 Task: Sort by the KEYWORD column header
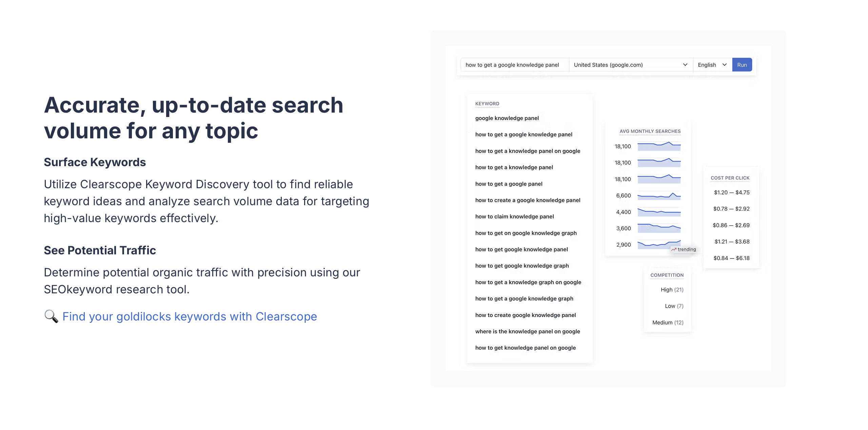(x=487, y=104)
